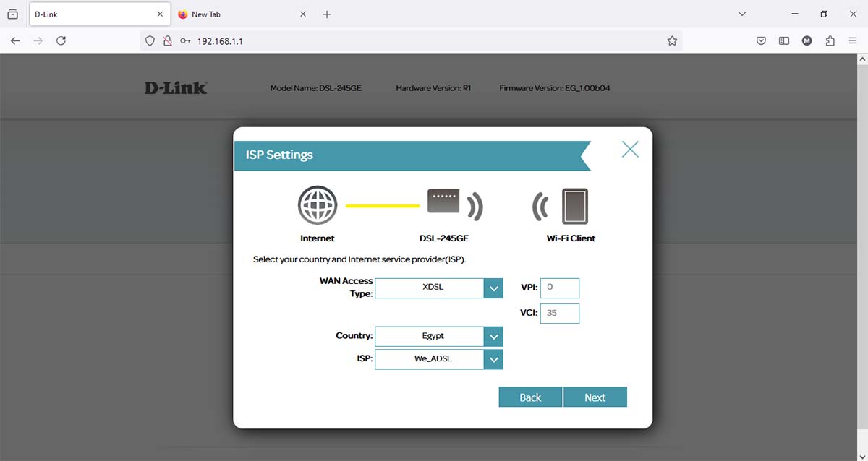Go to the previous step with Back
Screen dimensions: 868x461
pos(530,397)
